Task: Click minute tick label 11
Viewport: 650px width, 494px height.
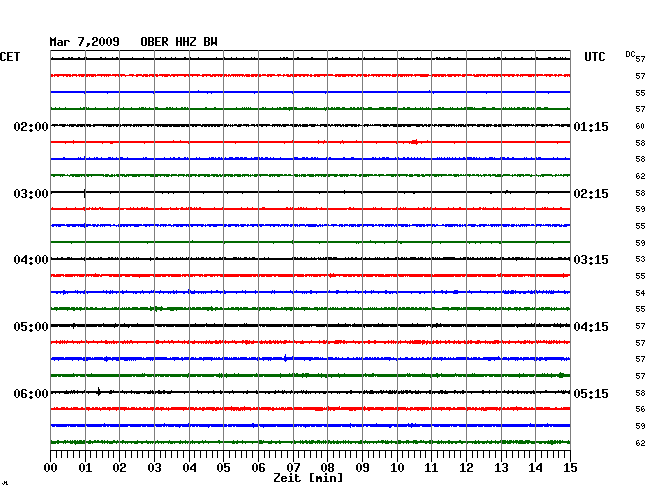Action: tap(431, 468)
